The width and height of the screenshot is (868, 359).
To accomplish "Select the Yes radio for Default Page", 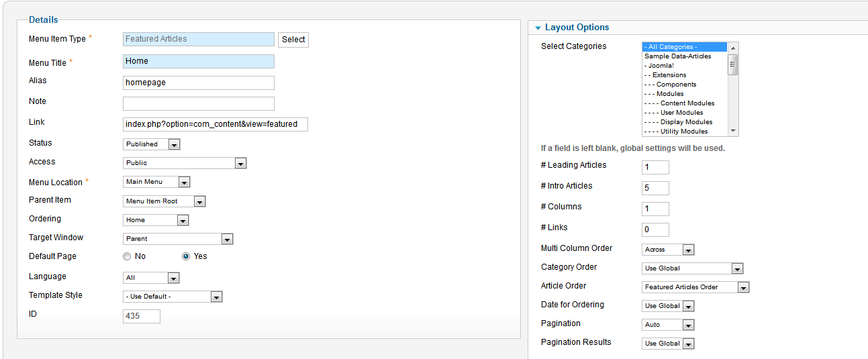I will click(186, 256).
